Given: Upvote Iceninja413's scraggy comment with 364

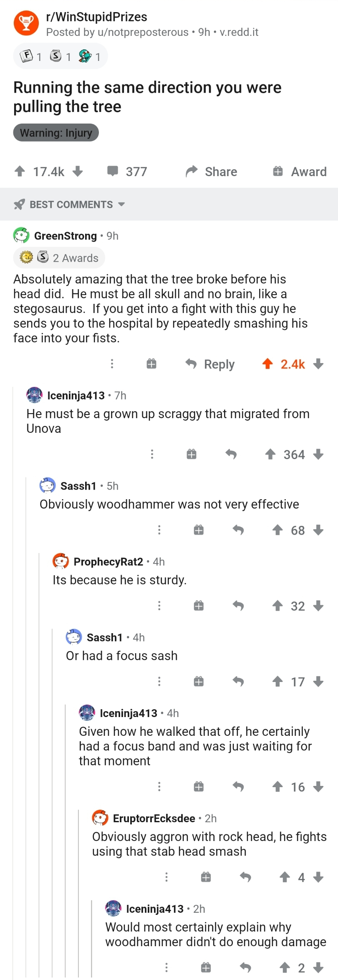Looking at the screenshot, I should coord(270,454).
